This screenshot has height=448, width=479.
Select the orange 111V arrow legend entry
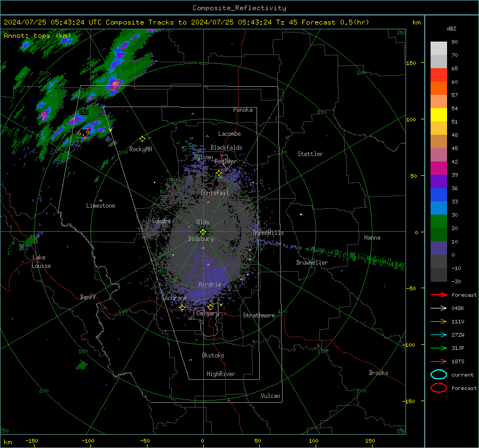439,321
